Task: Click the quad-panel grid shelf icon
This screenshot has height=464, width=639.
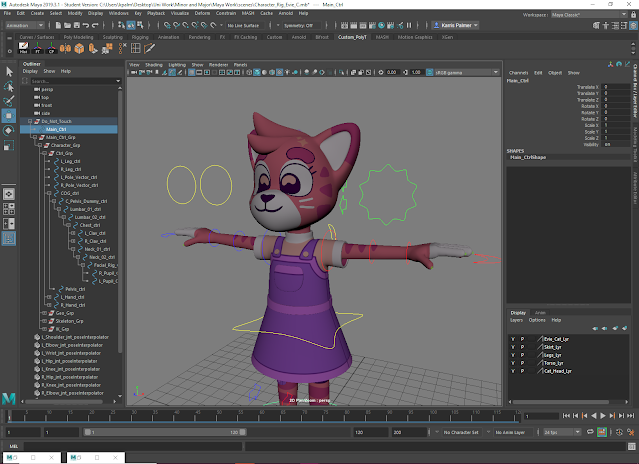Action: point(135,48)
